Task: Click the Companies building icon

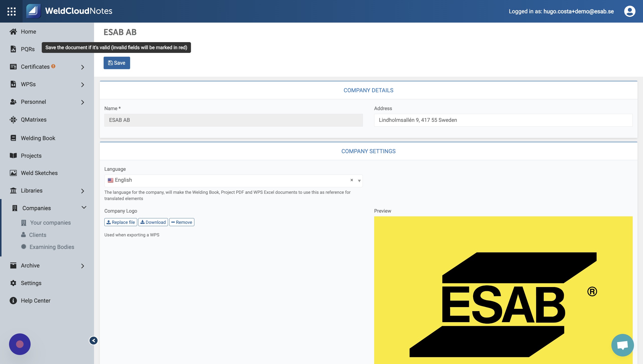Action: tap(15, 208)
